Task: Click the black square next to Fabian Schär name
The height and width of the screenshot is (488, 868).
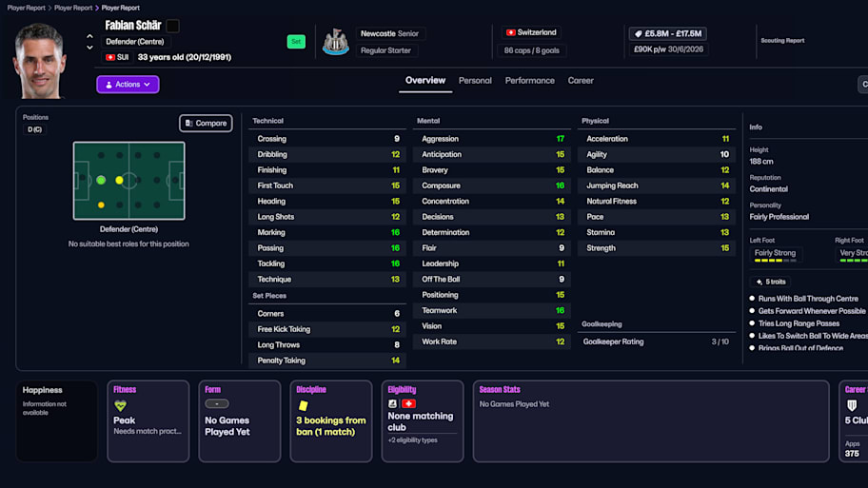Action: [x=172, y=26]
